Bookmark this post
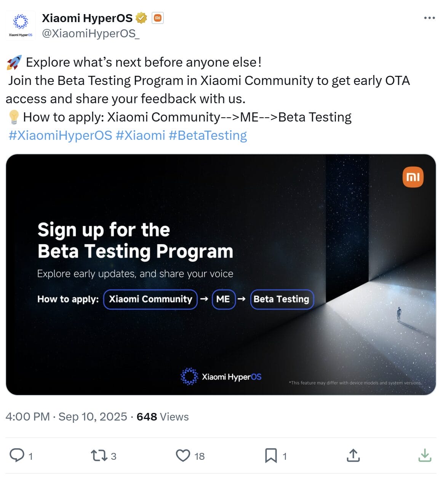This screenshot has width=448, height=483. 271,455
